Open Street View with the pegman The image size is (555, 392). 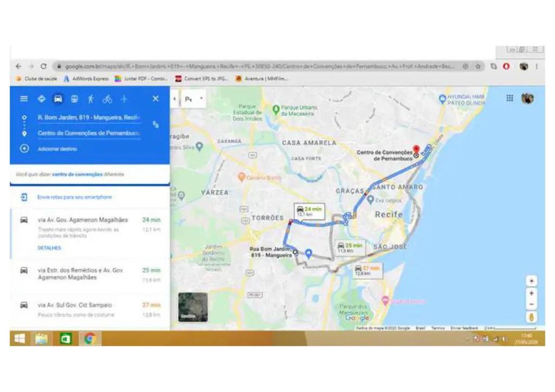tap(531, 317)
